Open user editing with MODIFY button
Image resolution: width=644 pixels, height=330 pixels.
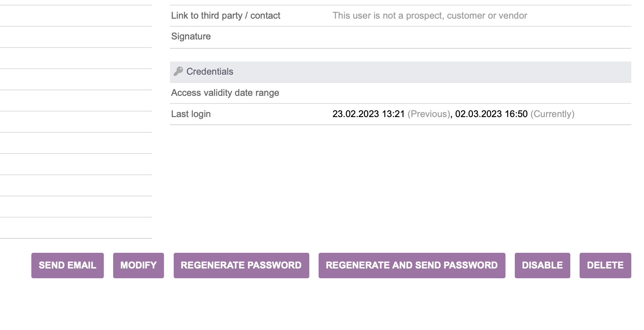(139, 266)
